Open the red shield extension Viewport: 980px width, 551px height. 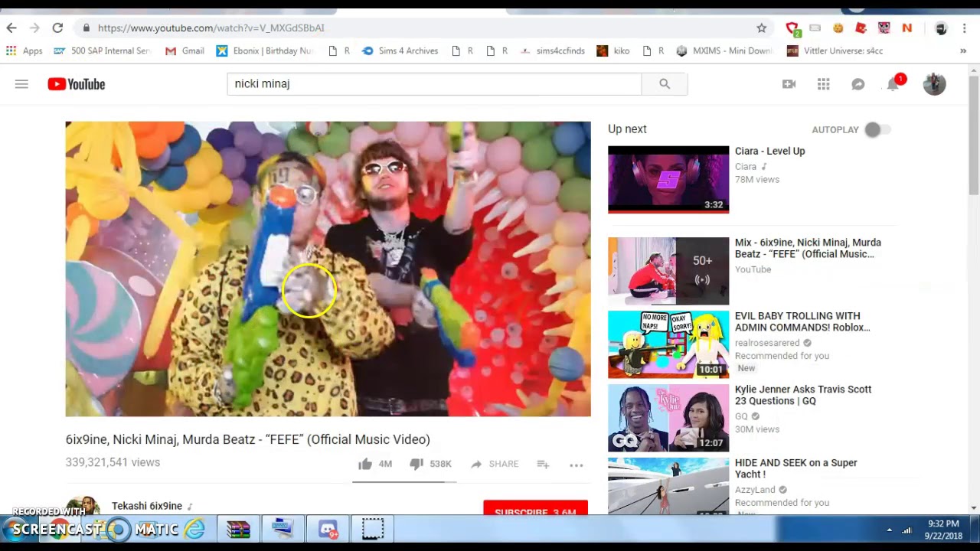(792, 28)
